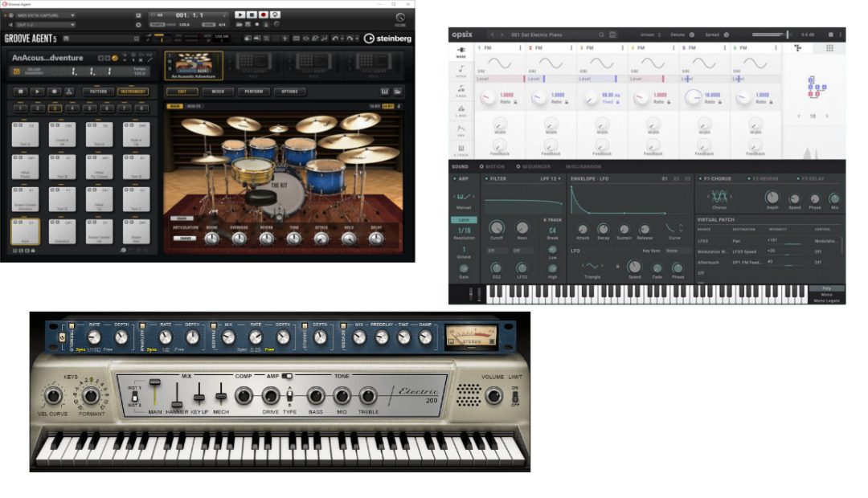Select the Env page icon in opsix sidebar
This screenshot has width=868, height=498.
(x=461, y=131)
